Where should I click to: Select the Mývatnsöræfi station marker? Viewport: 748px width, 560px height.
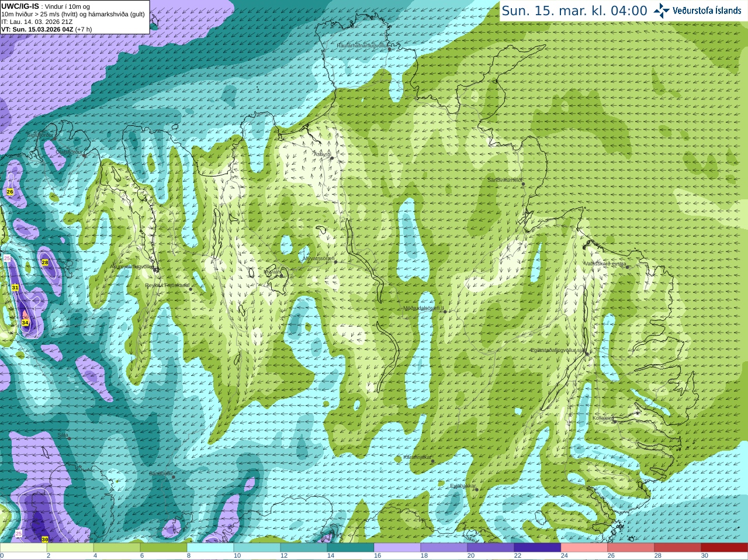tap(335, 261)
